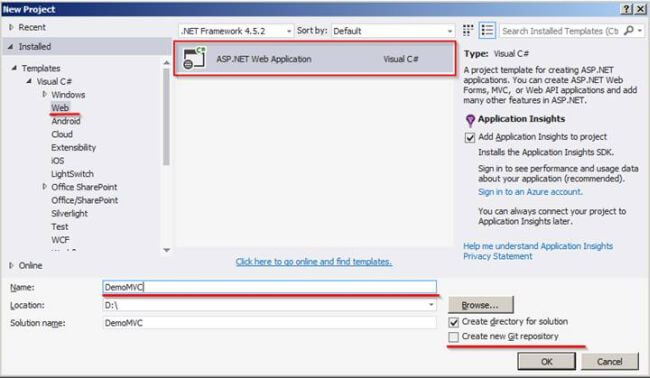650x378 pixels.
Task: Click in the Solution name field
Action: [269, 323]
